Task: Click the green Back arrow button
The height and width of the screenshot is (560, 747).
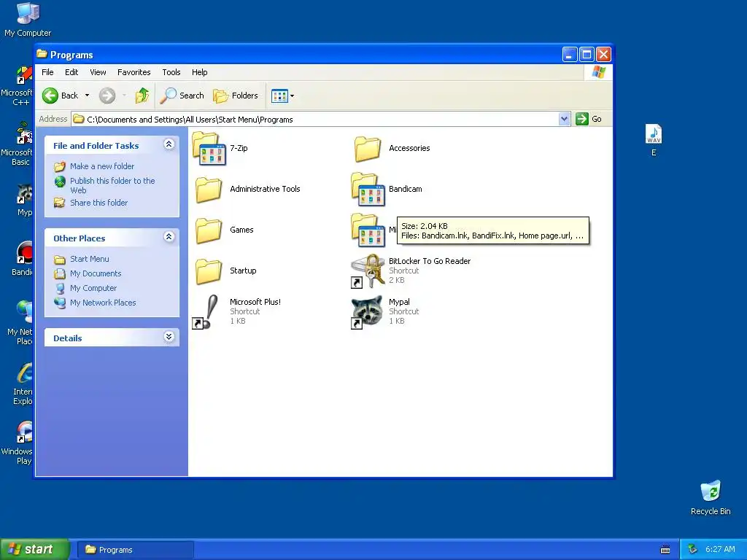Action: [50, 96]
